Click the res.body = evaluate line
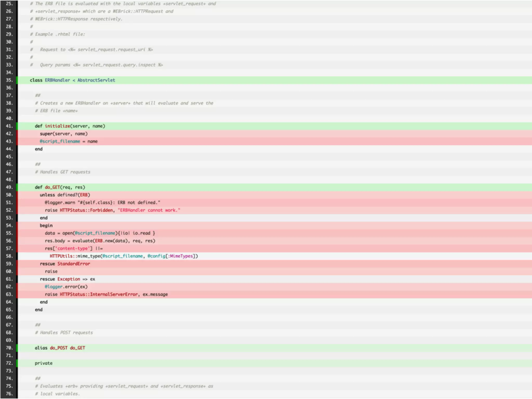Image resolution: width=532 pixels, height=399 pixels. tap(100, 241)
